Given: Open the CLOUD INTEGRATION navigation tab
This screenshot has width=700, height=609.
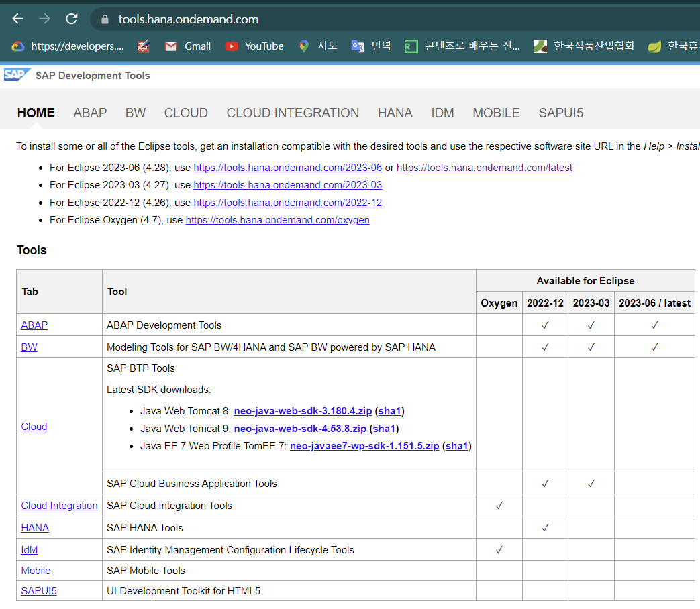Looking at the screenshot, I should pos(293,113).
